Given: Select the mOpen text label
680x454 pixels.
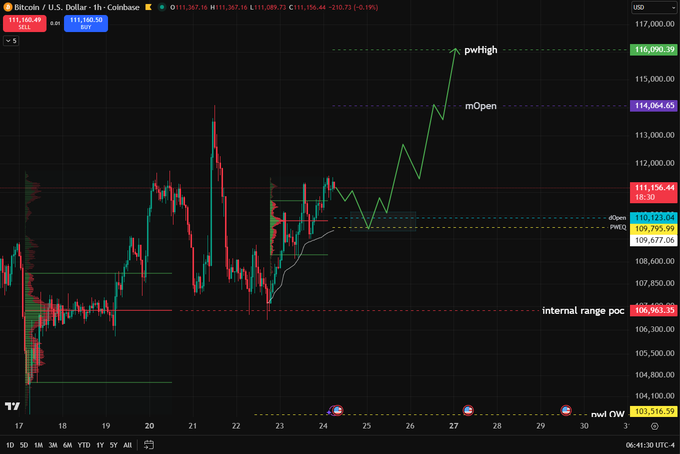Looking at the screenshot, I should (x=481, y=106).
